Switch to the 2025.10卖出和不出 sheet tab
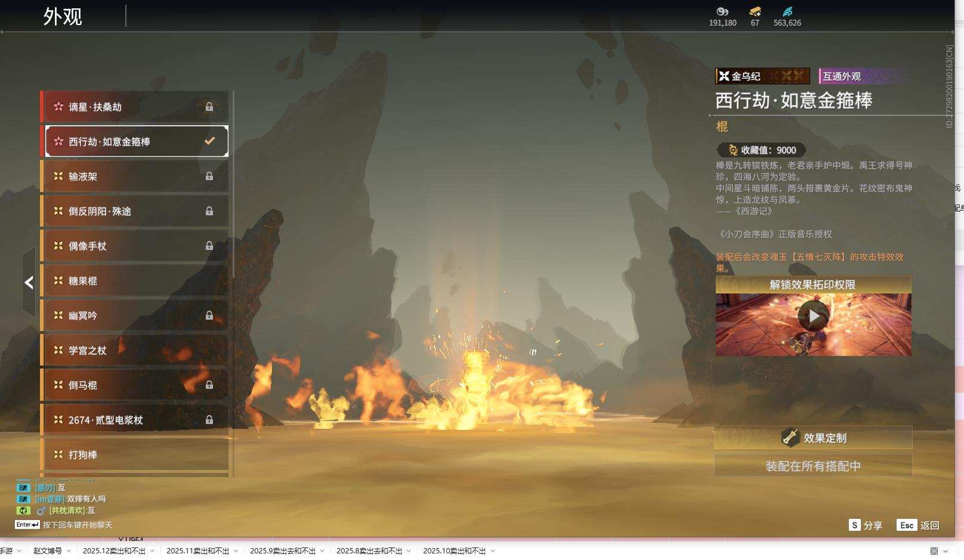The width and height of the screenshot is (964, 560). pos(455,550)
